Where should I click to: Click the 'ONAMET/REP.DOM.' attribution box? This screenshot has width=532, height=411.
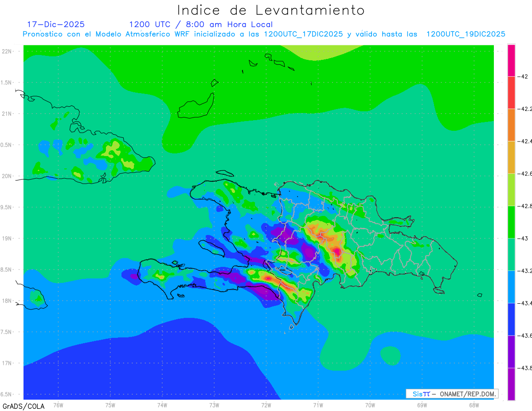(x=452, y=394)
